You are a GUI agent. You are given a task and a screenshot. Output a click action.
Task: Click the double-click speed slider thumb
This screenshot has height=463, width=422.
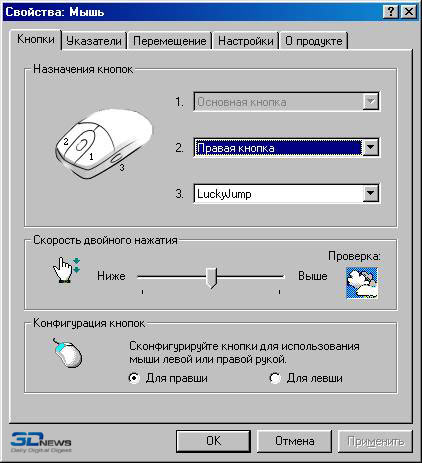[x=211, y=277]
